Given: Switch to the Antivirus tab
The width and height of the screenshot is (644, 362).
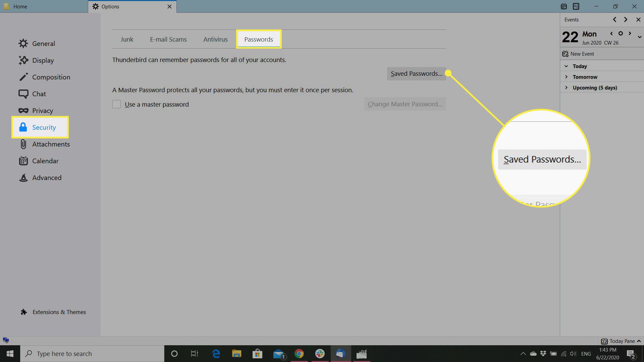Looking at the screenshot, I should 216,39.
